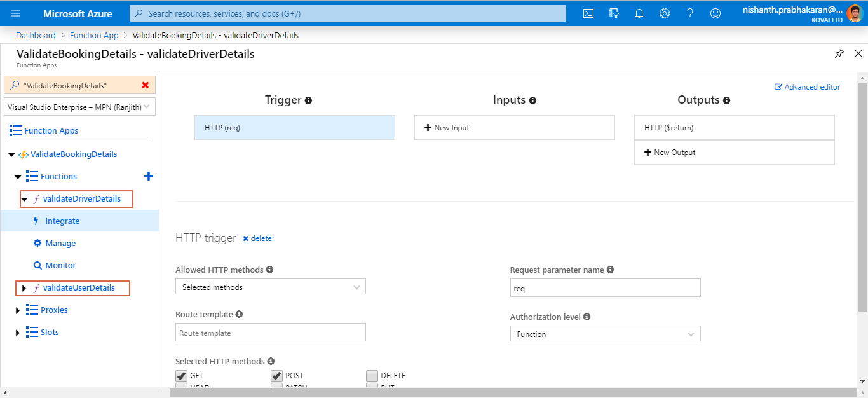Click the directory and subscription filter icon
The width and height of the screenshot is (868, 398).
[x=614, y=13]
